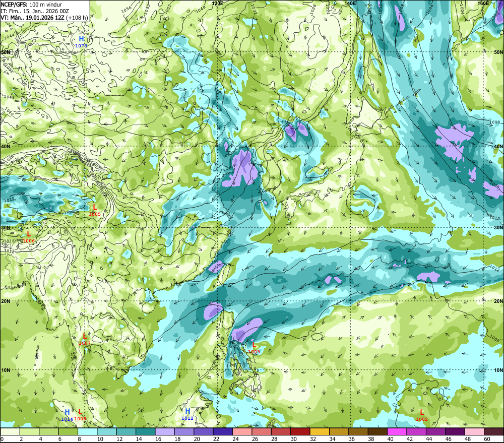Select the 40N label on left edge
The width and height of the screenshot is (504, 443).
coord(6,146)
